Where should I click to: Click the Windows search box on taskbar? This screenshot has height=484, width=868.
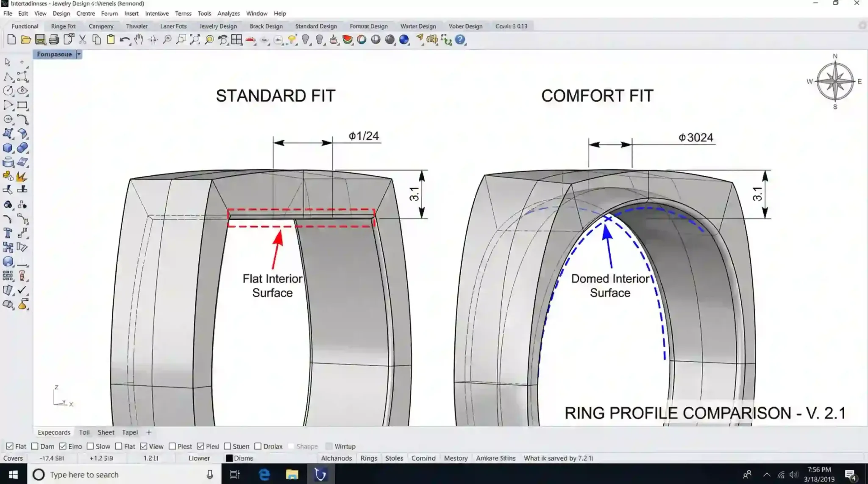point(124,475)
